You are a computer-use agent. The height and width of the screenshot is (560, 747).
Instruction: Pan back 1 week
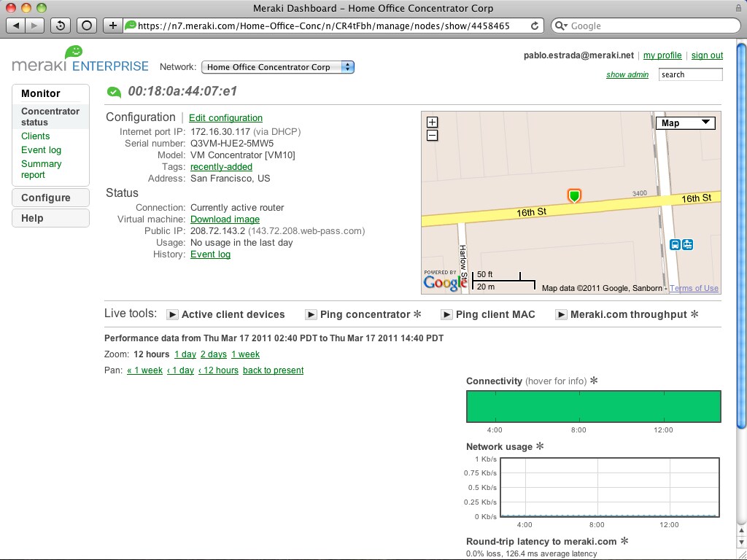tap(145, 370)
